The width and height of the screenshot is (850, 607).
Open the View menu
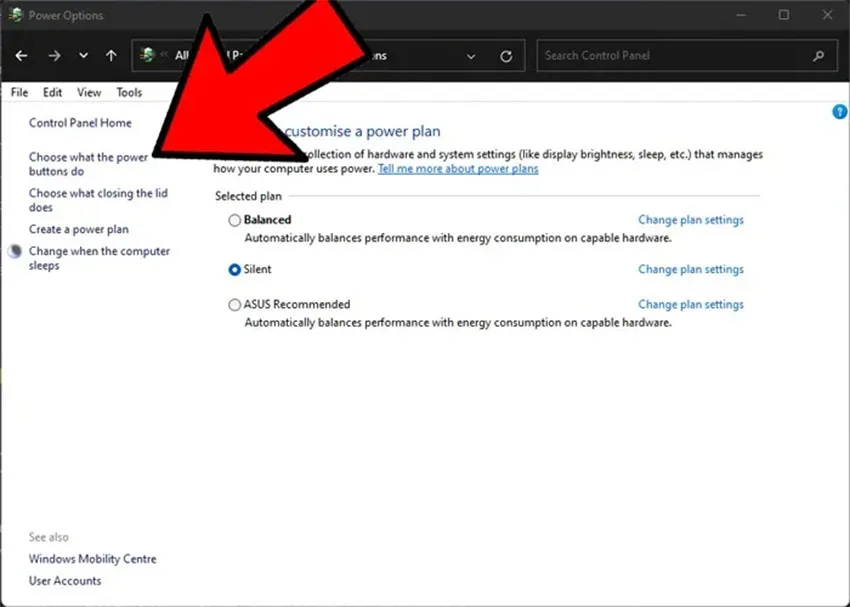click(x=89, y=92)
